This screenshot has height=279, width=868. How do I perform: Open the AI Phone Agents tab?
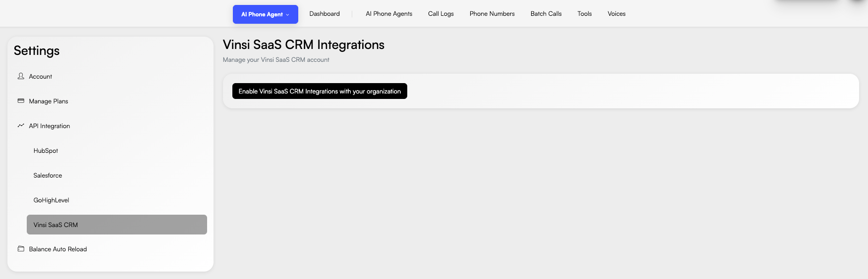click(x=389, y=14)
